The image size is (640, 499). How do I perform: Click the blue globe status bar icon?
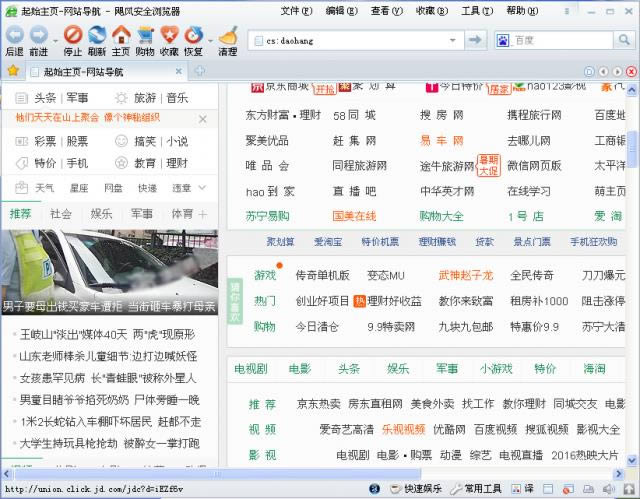tap(374, 488)
